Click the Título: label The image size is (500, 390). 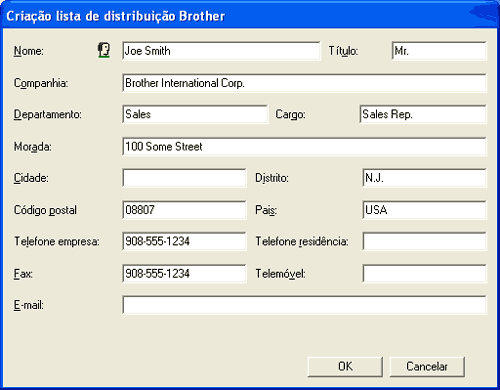(x=343, y=51)
